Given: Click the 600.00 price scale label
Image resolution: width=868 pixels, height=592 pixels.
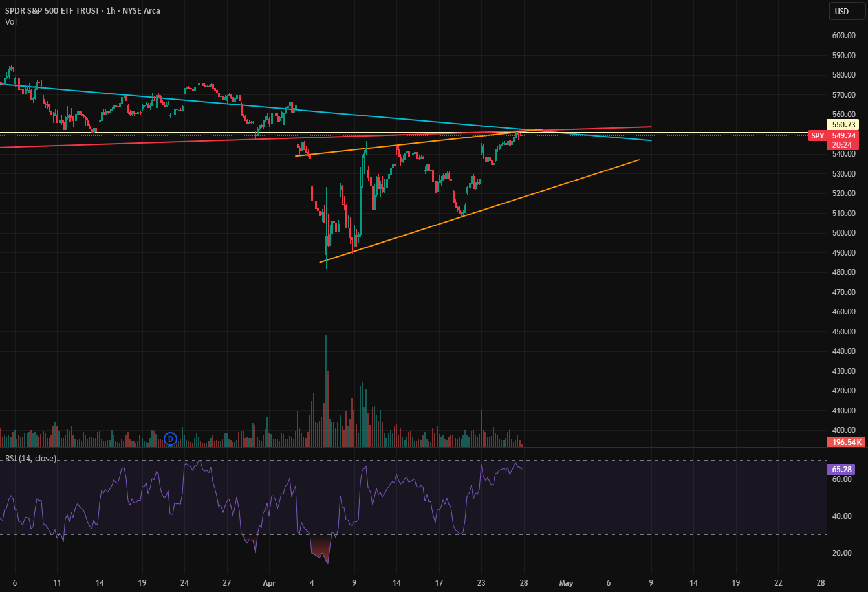Looking at the screenshot, I should click(x=844, y=36).
